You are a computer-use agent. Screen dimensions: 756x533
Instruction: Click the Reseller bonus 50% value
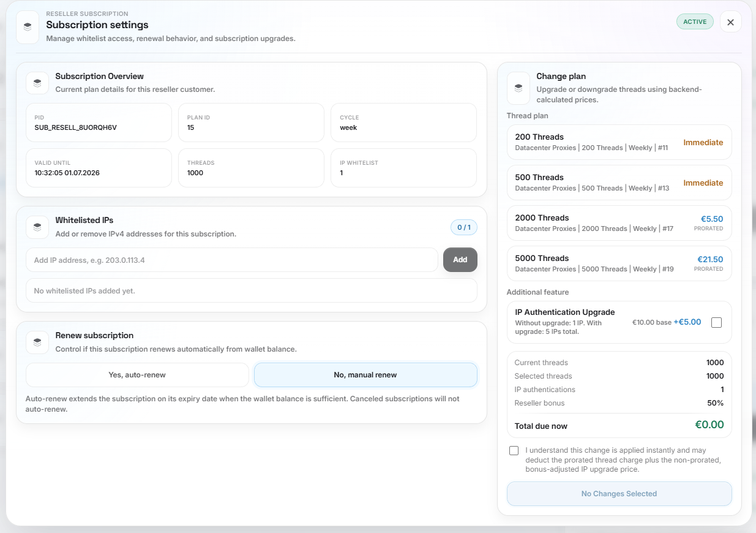pos(716,403)
